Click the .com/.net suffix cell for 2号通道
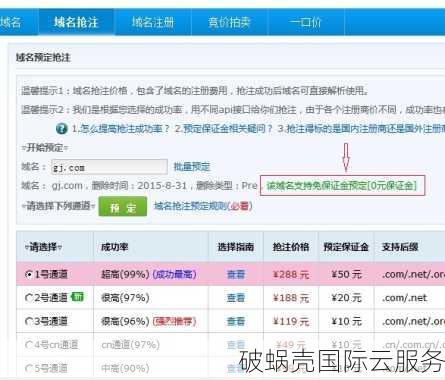Screen dimensions: 445x380 (404, 298)
